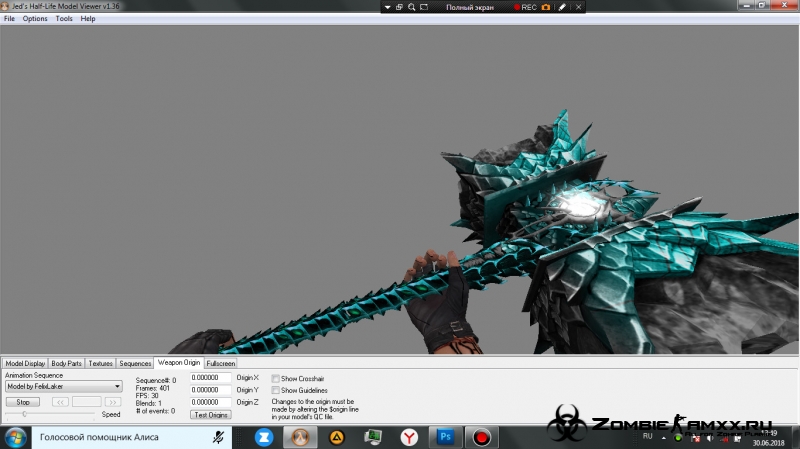Click the frame number field
This screenshot has width=800, height=449.
[x=87, y=402]
